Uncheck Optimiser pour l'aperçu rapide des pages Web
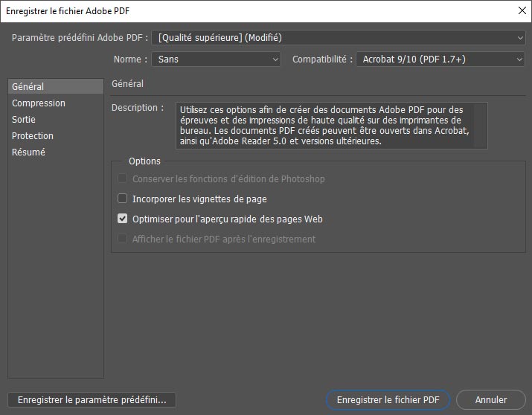This screenshot has height=415, width=532. click(123, 219)
